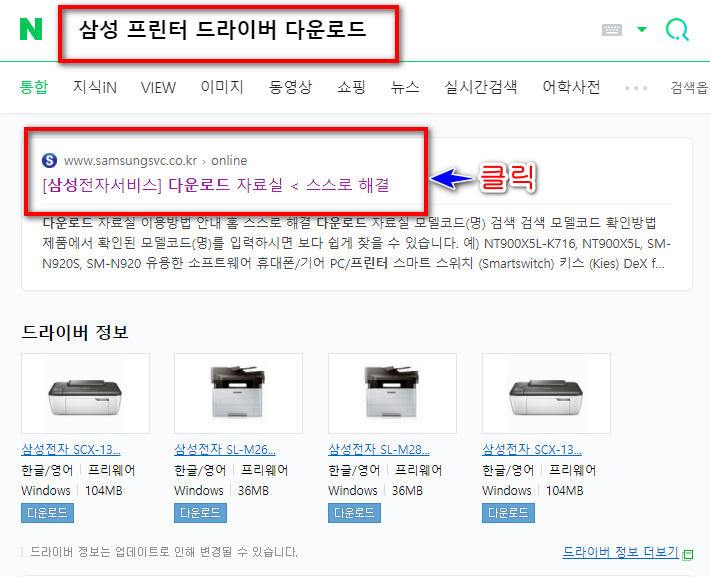
Task: Click the 다운로드 자료실 result description text
Action: pyautogui.click(x=356, y=243)
